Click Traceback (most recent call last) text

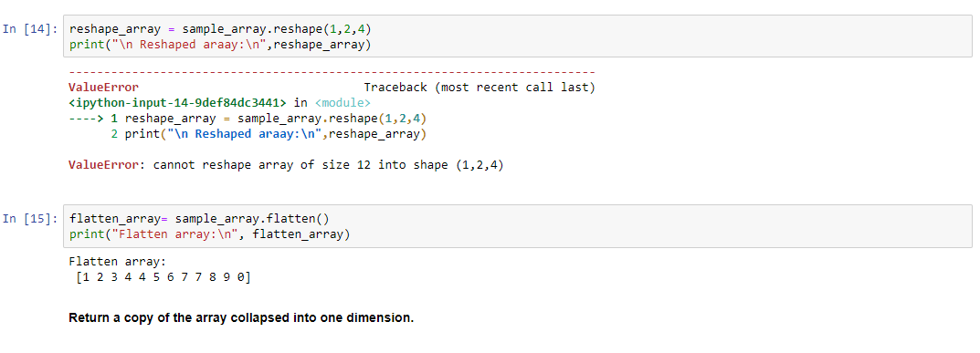coord(479,88)
